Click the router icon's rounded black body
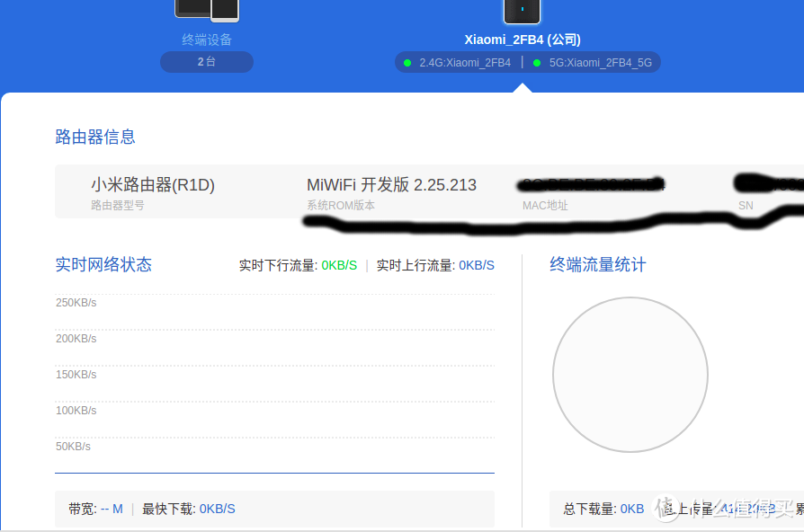 522,9
